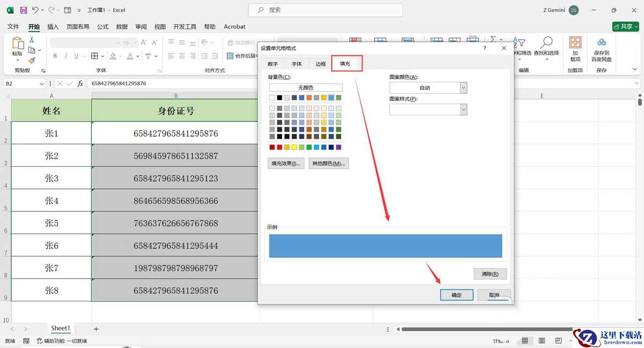Open the Insert ribbon tab
This screenshot has width=644, height=348.
53,26
